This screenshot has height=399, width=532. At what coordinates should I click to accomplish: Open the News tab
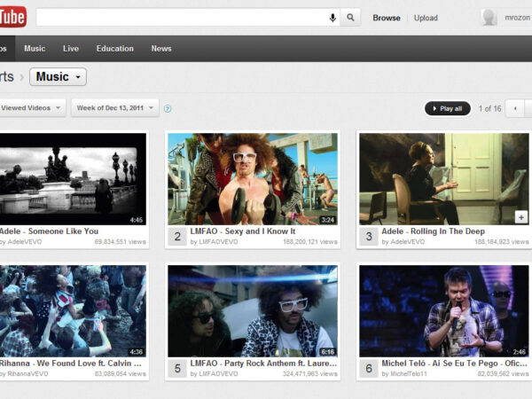pos(161,49)
